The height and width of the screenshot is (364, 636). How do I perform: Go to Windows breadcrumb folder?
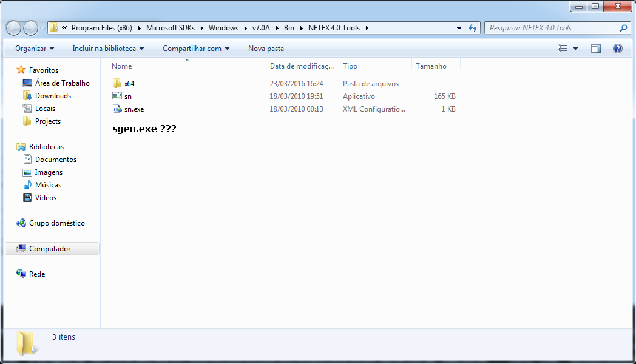coord(223,28)
